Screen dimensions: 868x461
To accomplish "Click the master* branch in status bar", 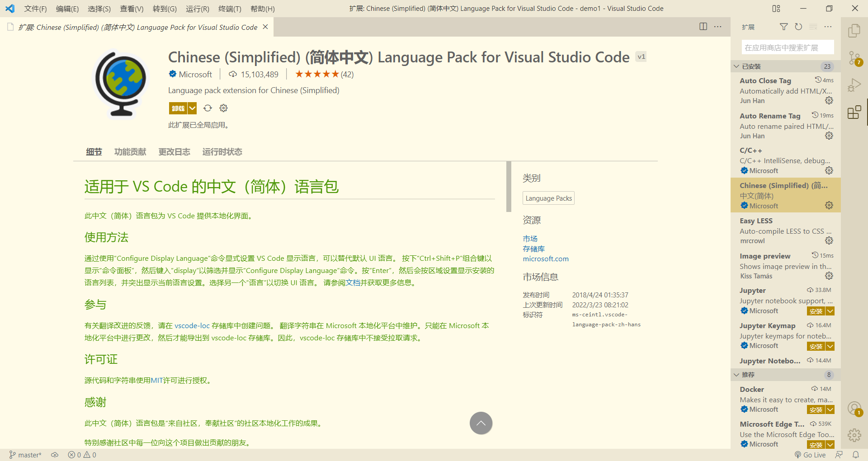I will (25, 455).
